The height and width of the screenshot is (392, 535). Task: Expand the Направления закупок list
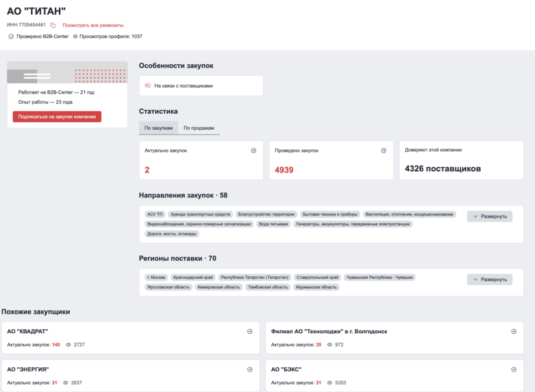[490, 215]
